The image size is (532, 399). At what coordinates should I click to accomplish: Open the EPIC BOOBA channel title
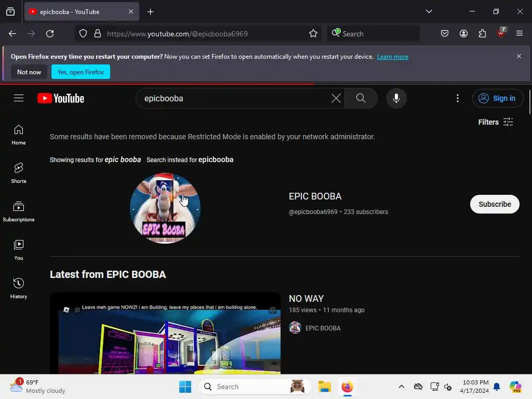point(315,196)
